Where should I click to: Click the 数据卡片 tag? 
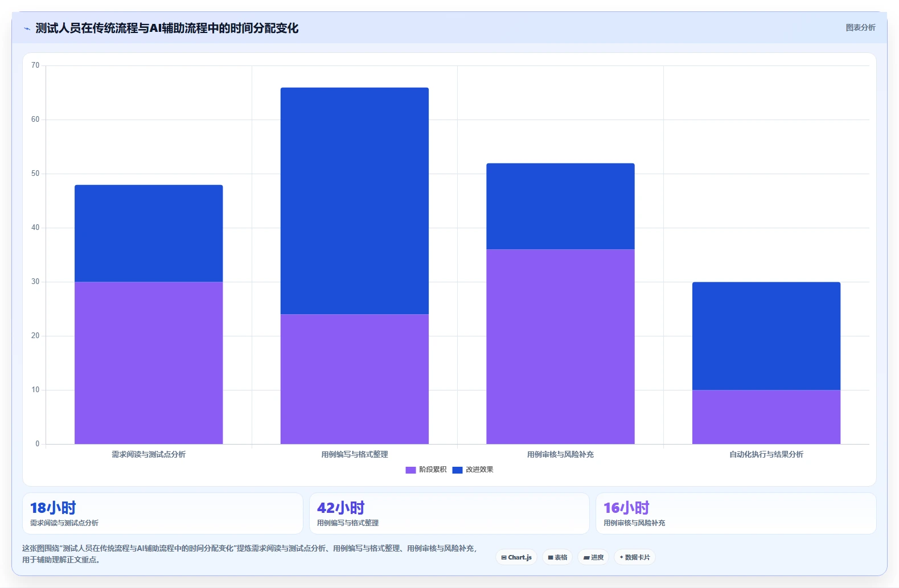[635, 557]
